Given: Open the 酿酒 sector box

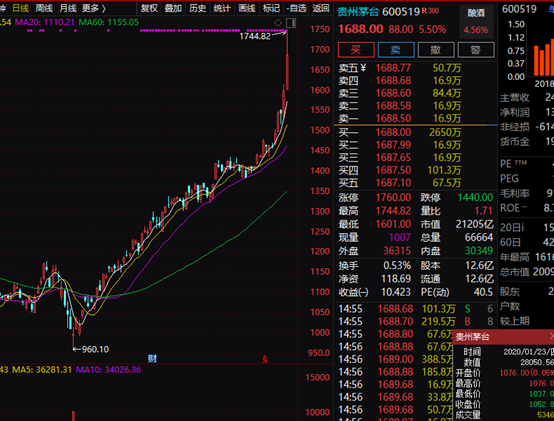Looking at the screenshot, I should pyautogui.click(x=476, y=22).
